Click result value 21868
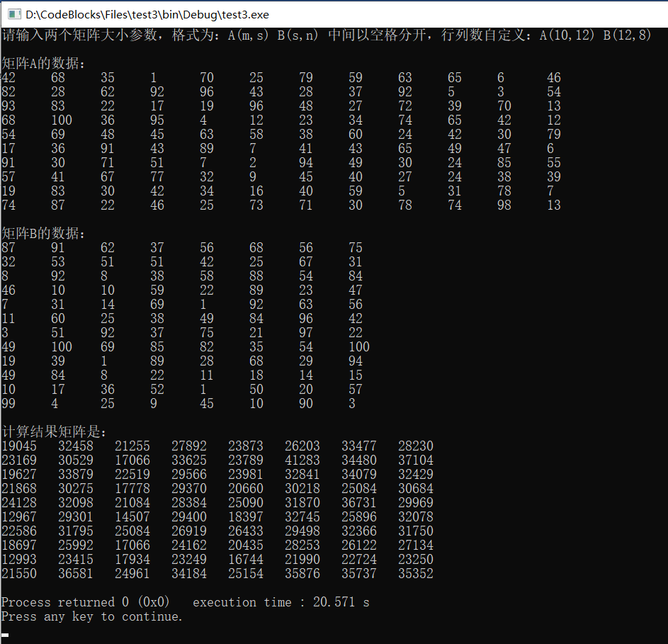The height and width of the screenshot is (644, 668). [x=18, y=488]
